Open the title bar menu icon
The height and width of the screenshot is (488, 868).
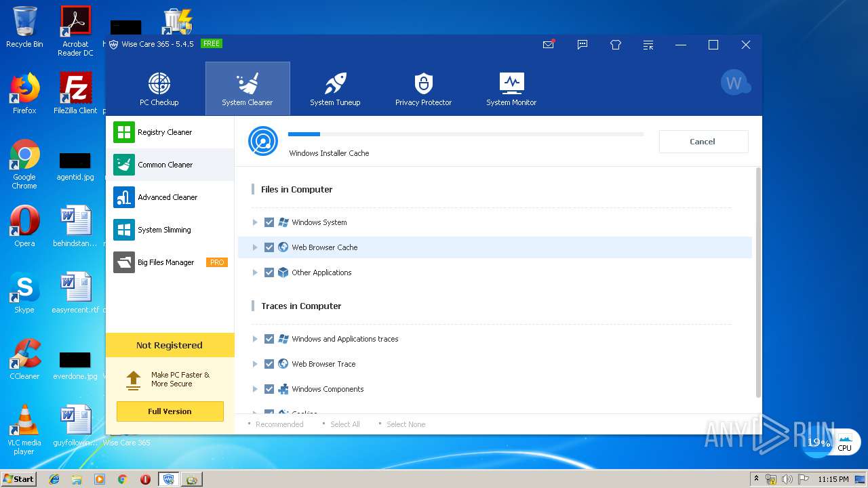(x=649, y=45)
